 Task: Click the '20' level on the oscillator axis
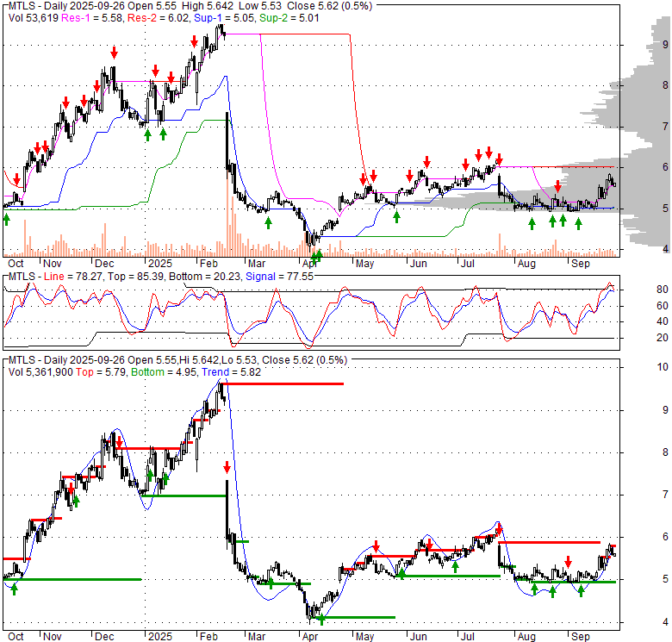click(x=663, y=338)
